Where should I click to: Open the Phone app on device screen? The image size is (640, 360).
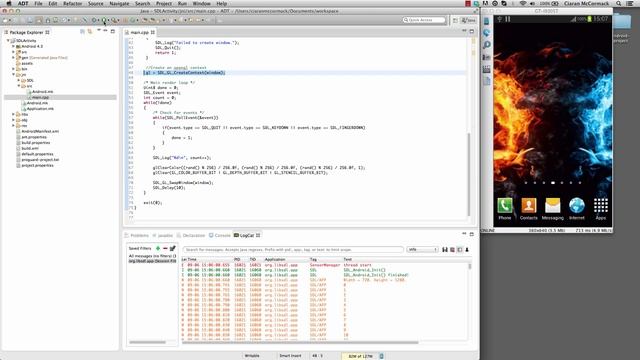point(504,209)
